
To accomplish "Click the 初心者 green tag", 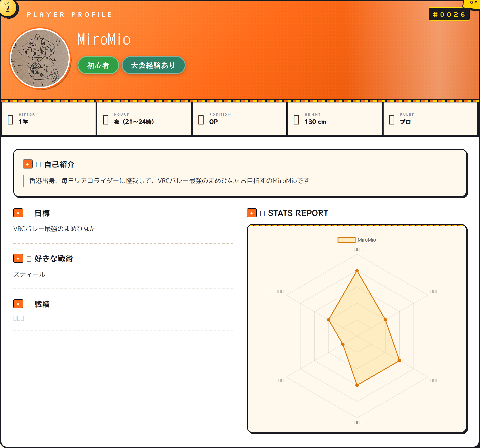I will pyautogui.click(x=98, y=65).
